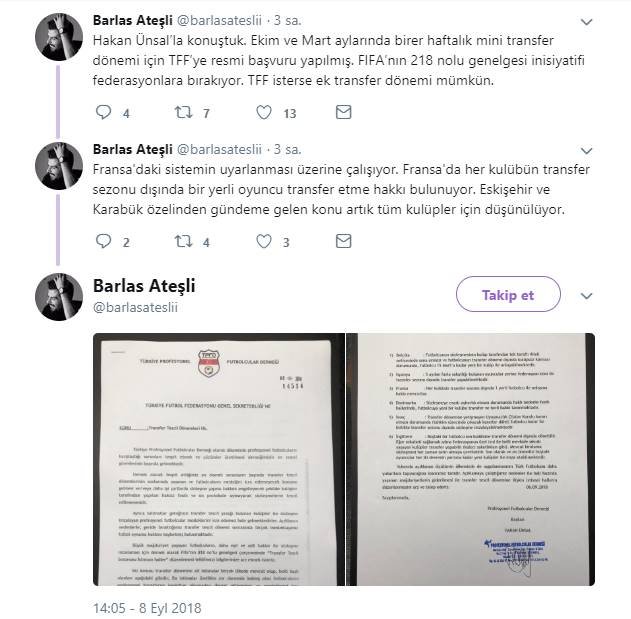Open Barlas Ateşli name in main tweet
Image resolution: width=631 pixels, height=619 pixels.
pos(144,286)
